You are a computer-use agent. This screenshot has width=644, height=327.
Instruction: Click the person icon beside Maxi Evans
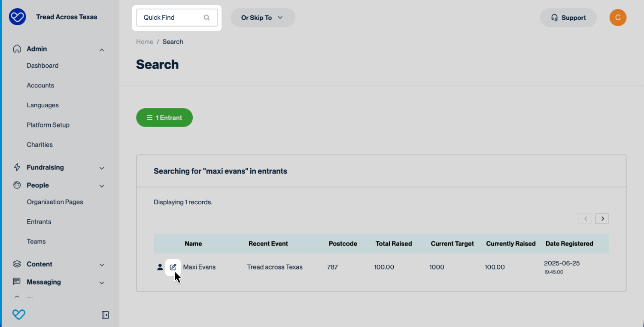click(160, 267)
